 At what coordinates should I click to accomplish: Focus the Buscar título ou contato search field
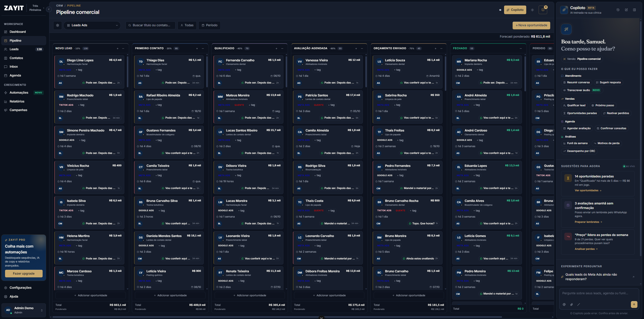151,25
